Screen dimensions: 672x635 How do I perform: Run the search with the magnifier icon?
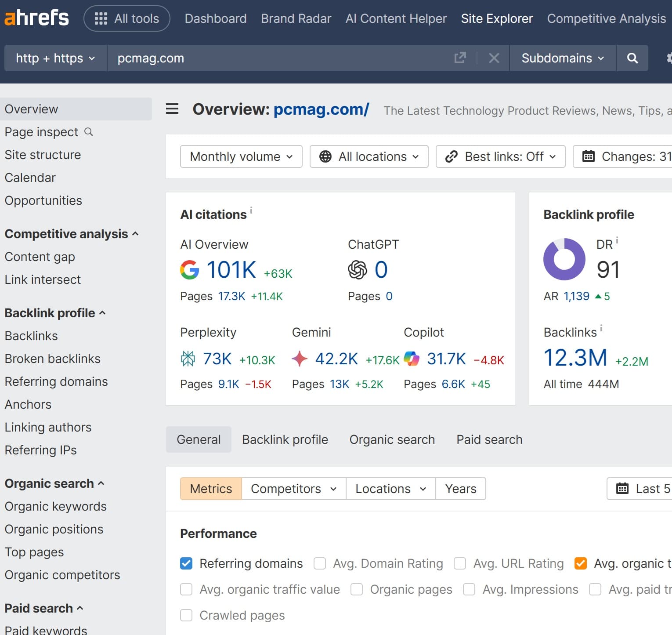point(632,58)
